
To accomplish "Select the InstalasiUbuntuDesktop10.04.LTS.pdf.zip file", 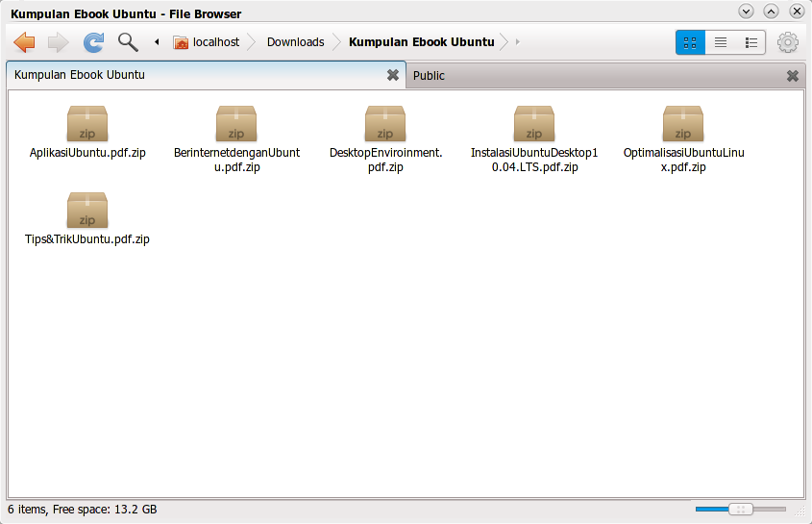I will click(534, 138).
